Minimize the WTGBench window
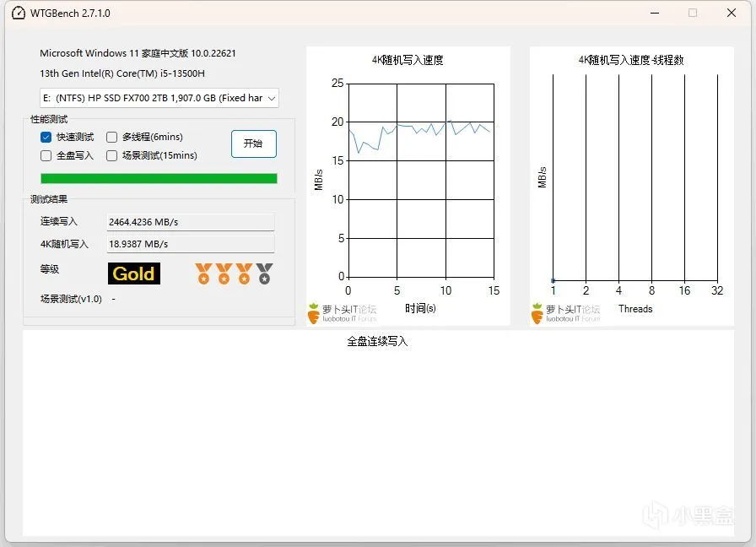Viewport: 756px width, 547px height. point(654,13)
